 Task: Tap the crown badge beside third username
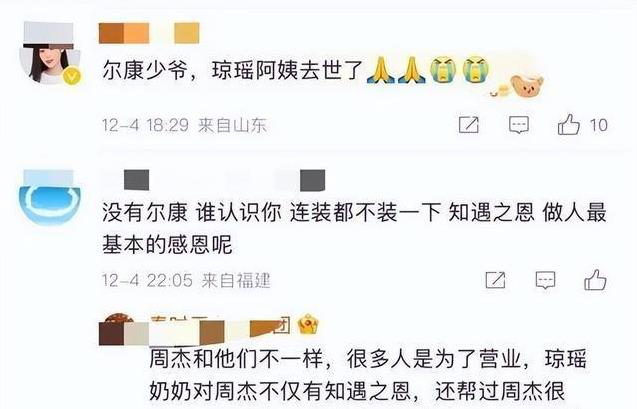[x=308, y=325]
